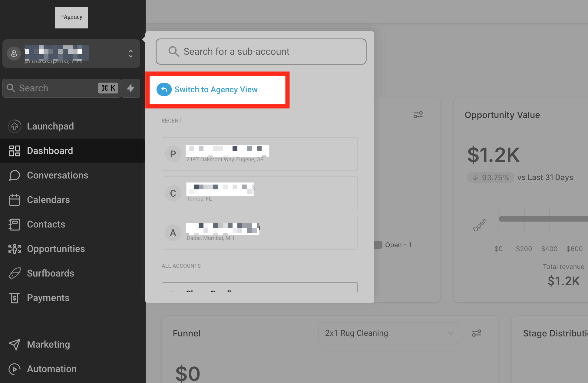Open Launchpad from the sidebar
Screen dimensions: 588x383
pyautogui.click(x=50, y=126)
